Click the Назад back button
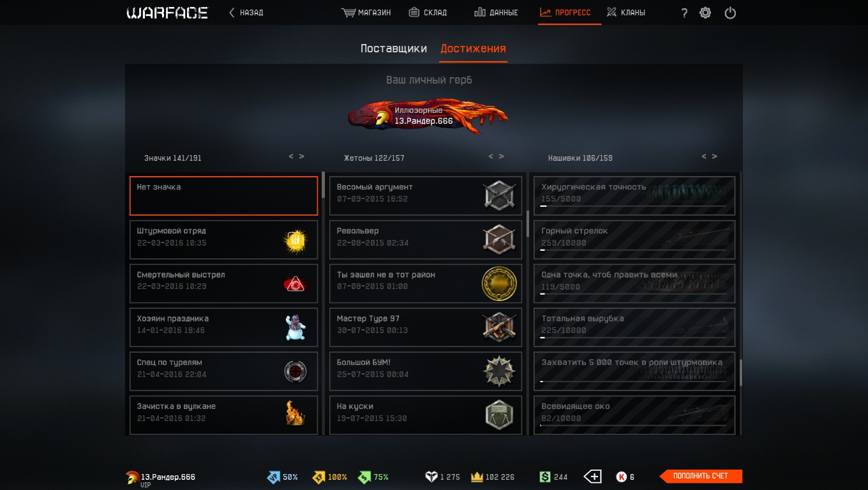This screenshot has width=868, height=490. tap(246, 13)
